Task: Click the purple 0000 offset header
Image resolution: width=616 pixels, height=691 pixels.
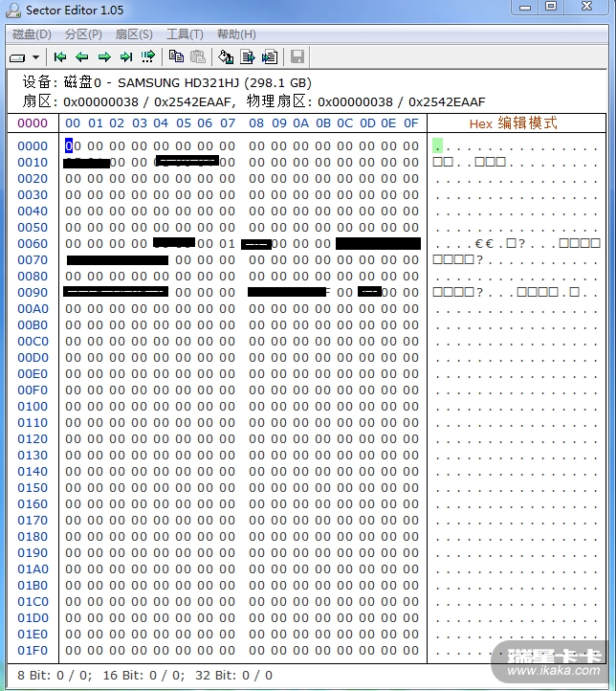Action: (33, 123)
